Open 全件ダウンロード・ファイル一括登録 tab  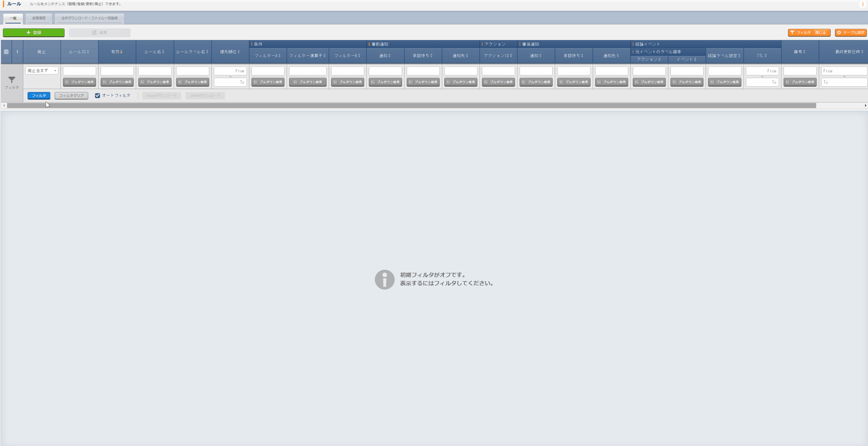89,18
